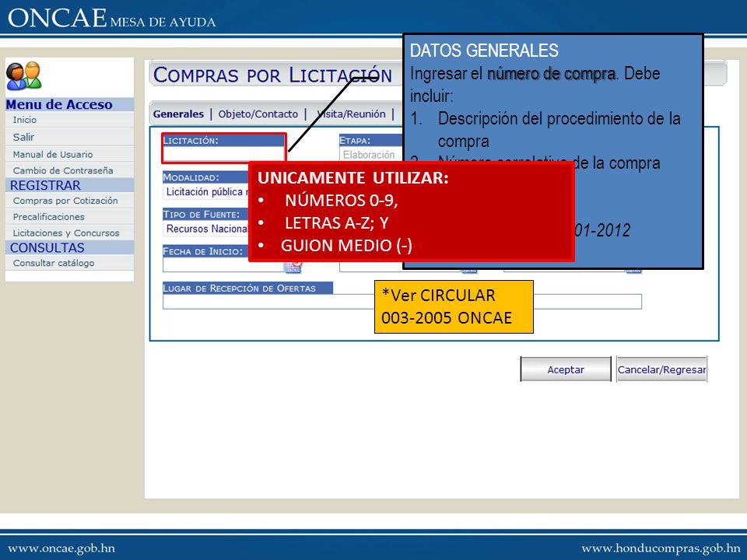Switch to the Visita/Reunión tab
Screen dimensions: 747x560
point(352,114)
